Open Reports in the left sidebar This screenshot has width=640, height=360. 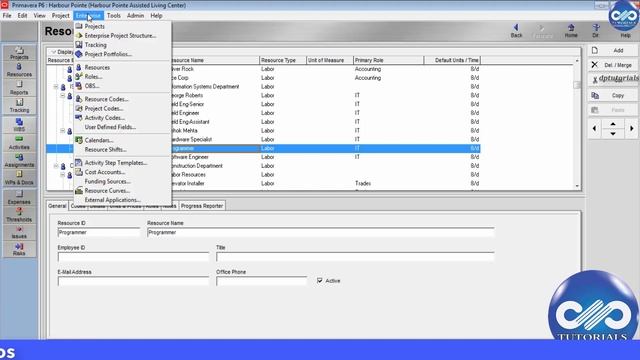(19, 88)
